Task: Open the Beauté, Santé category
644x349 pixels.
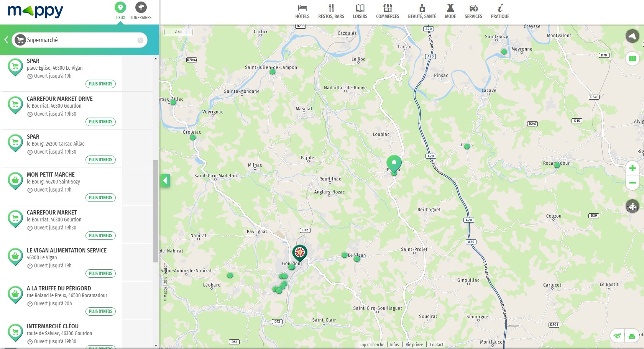Action: [422, 11]
